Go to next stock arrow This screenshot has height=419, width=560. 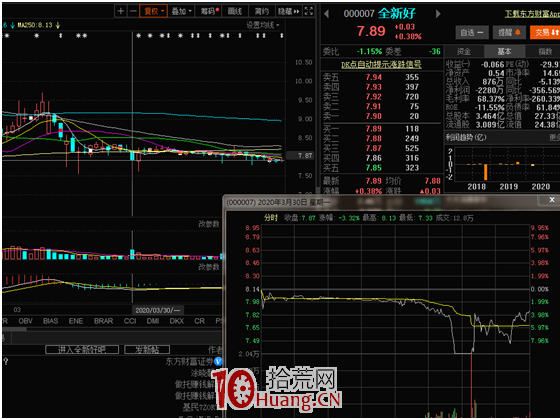coord(438,14)
